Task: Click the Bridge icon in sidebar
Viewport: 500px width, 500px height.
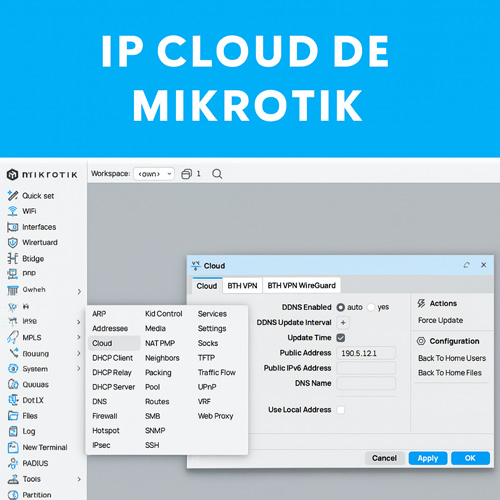Action: (13, 258)
